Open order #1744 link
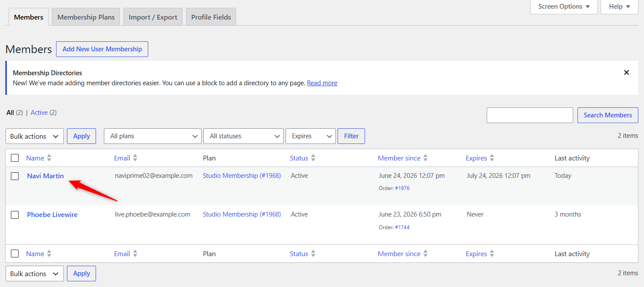The height and width of the screenshot is (287, 644). (402, 227)
